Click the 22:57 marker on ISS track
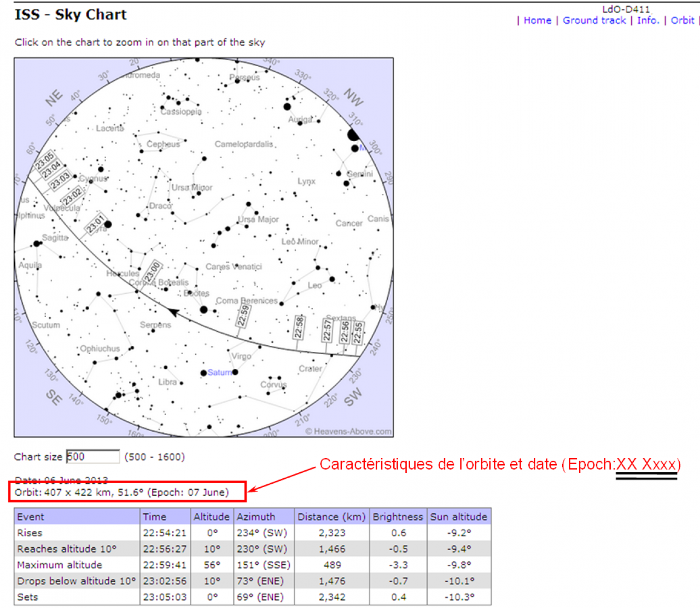The image size is (700, 608). tap(327, 330)
